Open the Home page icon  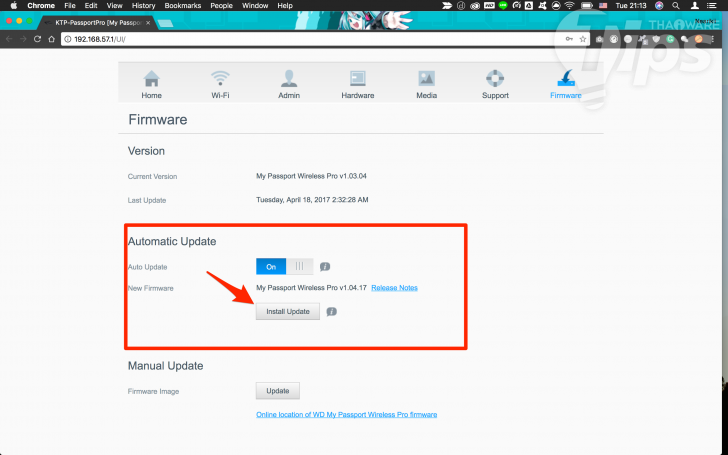(x=151, y=79)
